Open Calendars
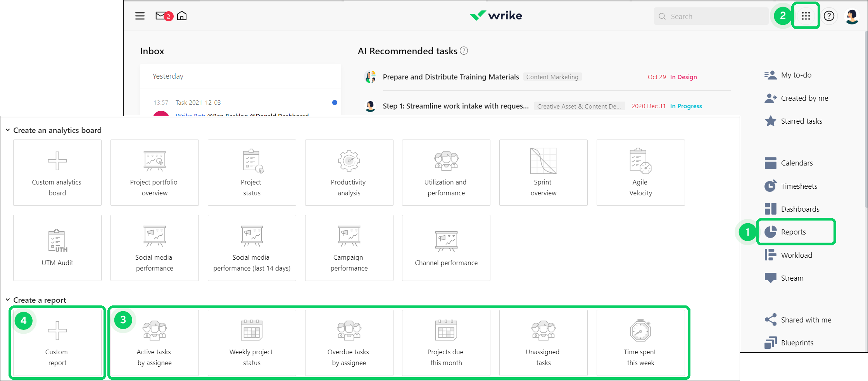Image resolution: width=868 pixels, height=381 pixels. pos(789,163)
